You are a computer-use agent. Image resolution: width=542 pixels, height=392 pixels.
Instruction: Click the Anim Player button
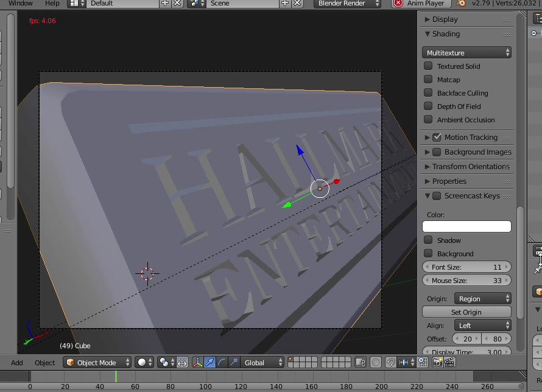pos(421,4)
